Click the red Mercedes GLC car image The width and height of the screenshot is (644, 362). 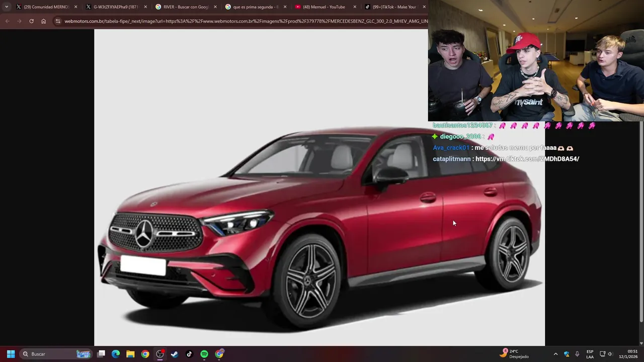point(319,229)
